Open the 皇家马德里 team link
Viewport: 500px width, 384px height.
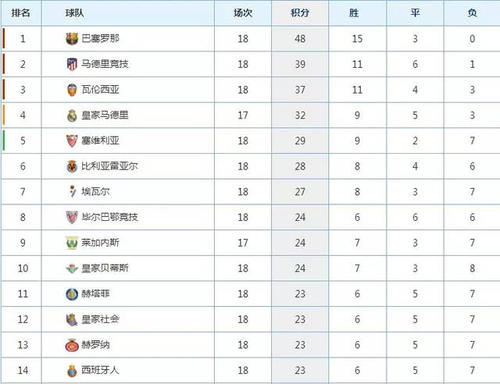tap(105, 115)
